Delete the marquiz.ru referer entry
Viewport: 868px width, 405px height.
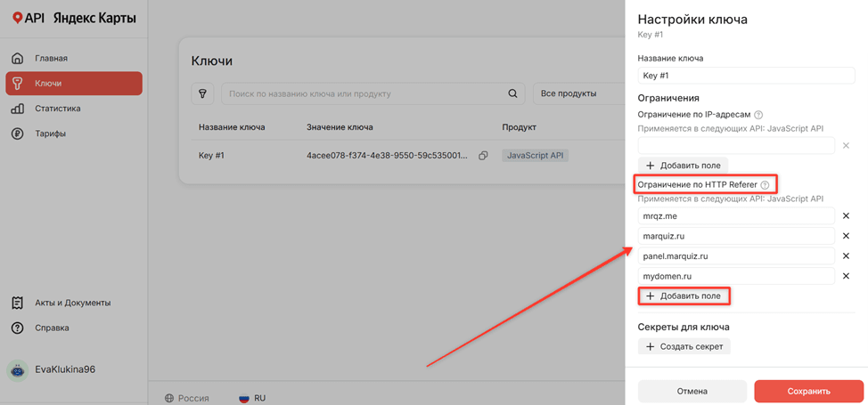846,236
